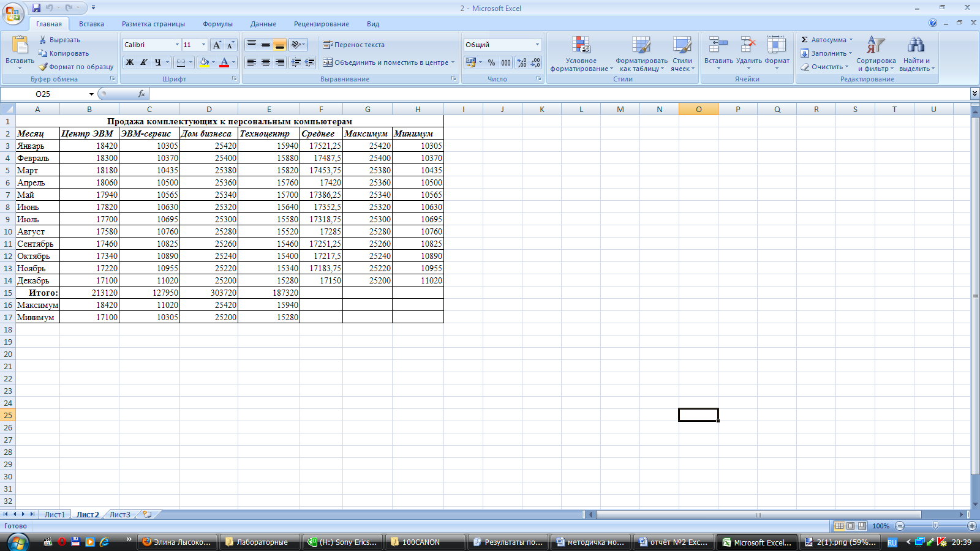
Task: Switch to Page Layout view in status bar
Action: (851, 526)
